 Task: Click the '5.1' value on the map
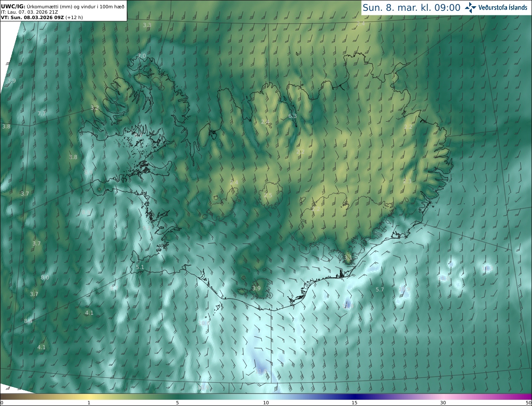coord(140,267)
